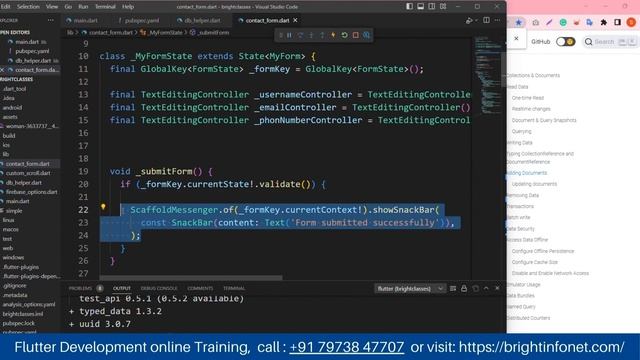Split the editor to the right
Image resolution: width=640 pixels, height=360 pixels.
486,20
